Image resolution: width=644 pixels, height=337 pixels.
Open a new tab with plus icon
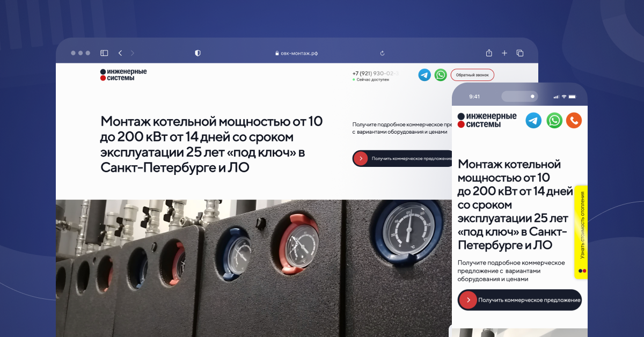(x=504, y=53)
